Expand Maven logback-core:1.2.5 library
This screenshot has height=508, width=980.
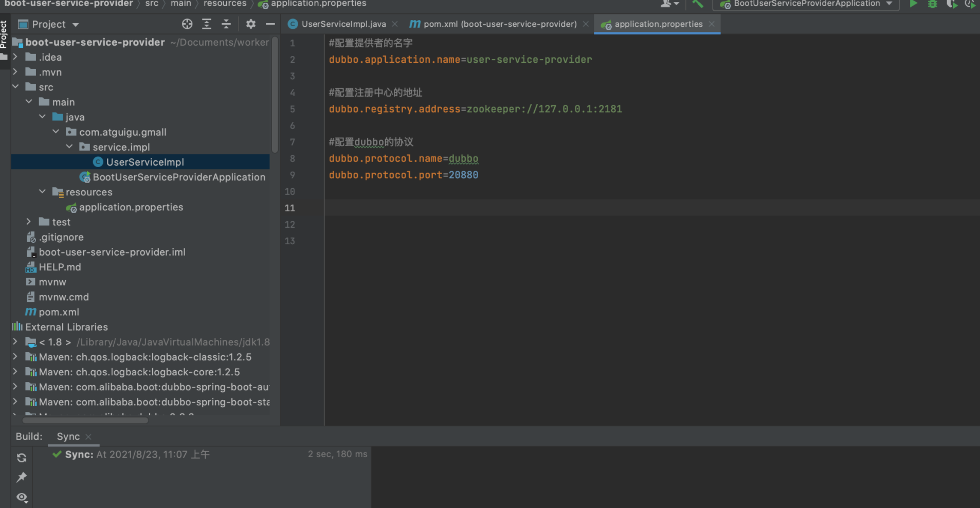tap(15, 372)
